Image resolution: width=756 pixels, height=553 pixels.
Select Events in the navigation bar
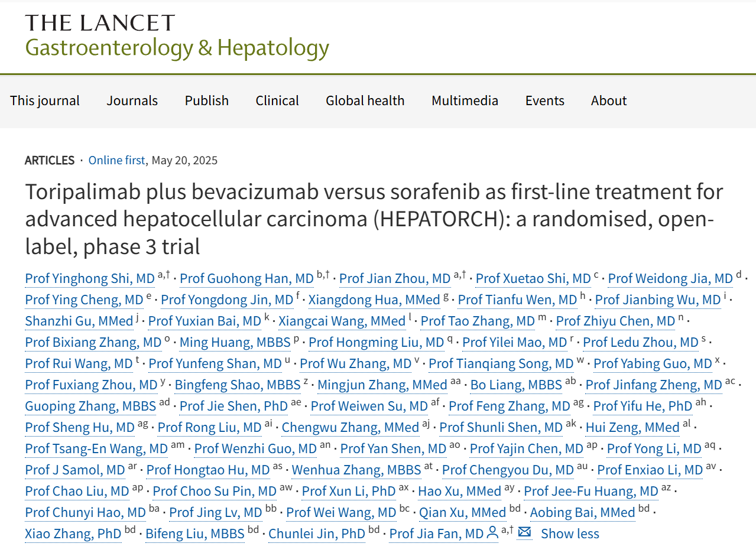[545, 100]
